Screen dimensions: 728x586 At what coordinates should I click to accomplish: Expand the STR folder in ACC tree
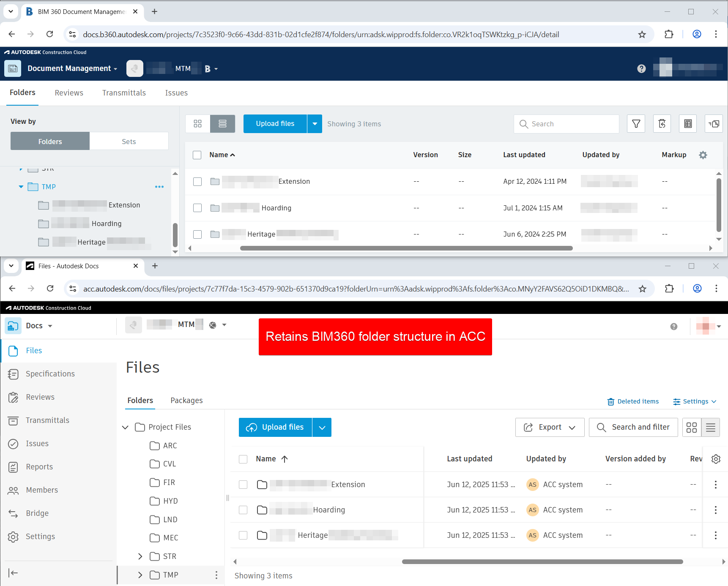click(140, 556)
